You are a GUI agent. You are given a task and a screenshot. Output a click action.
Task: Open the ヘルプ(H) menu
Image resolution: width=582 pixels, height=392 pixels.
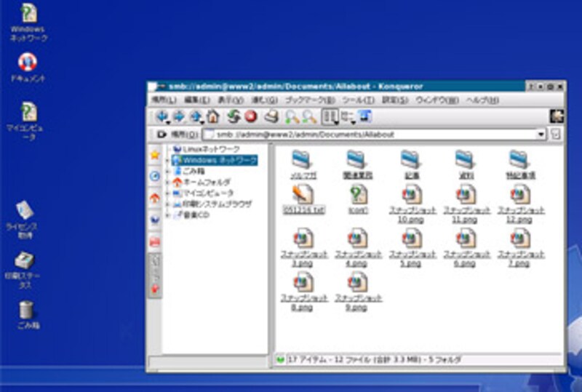click(x=482, y=100)
